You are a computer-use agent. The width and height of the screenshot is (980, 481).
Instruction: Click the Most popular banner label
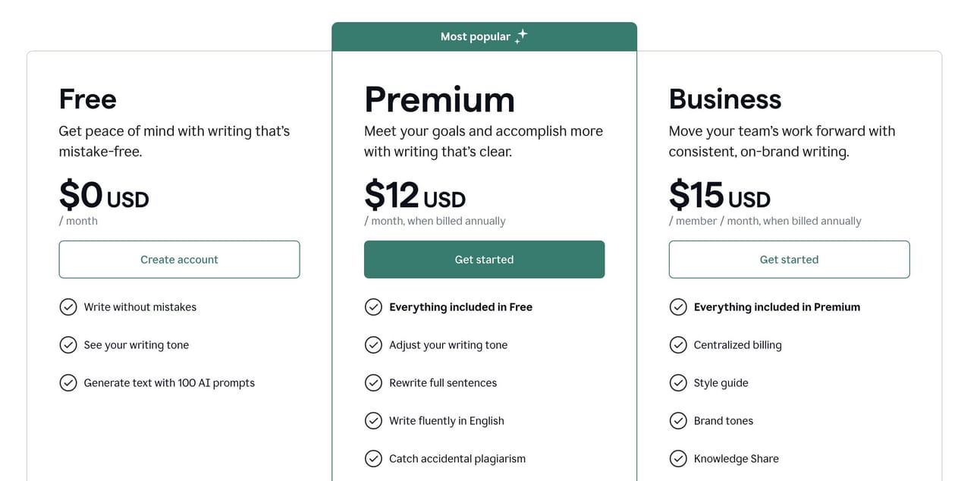(x=476, y=36)
